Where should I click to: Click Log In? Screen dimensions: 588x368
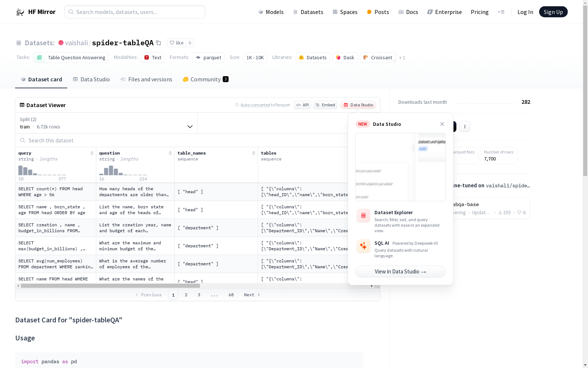[x=525, y=12]
